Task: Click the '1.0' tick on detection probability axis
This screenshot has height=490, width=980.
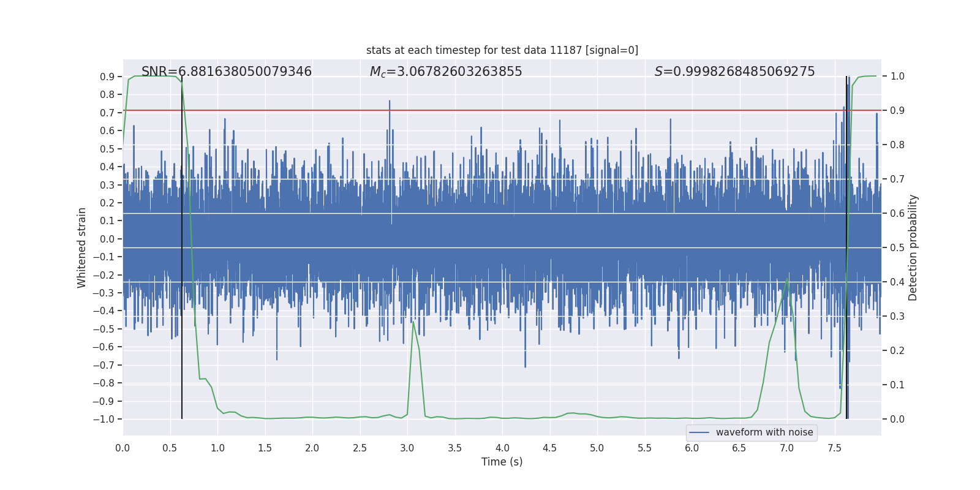Action: click(897, 77)
